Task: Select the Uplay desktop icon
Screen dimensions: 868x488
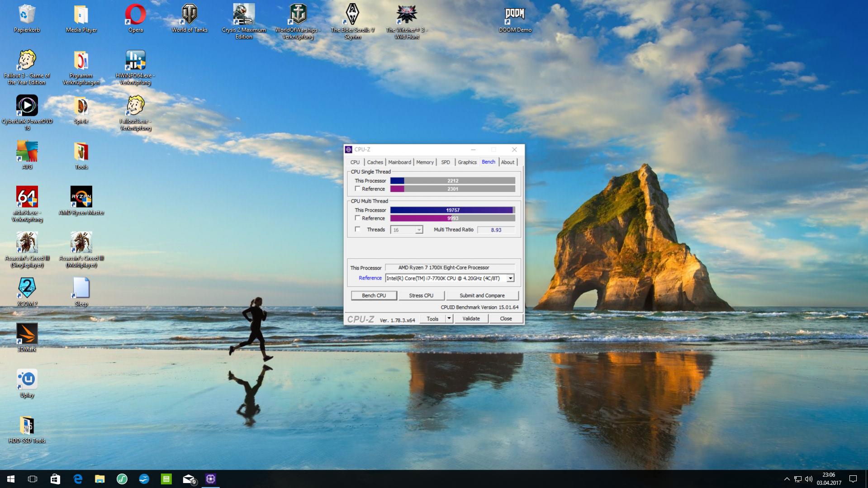Action: (x=27, y=384)
